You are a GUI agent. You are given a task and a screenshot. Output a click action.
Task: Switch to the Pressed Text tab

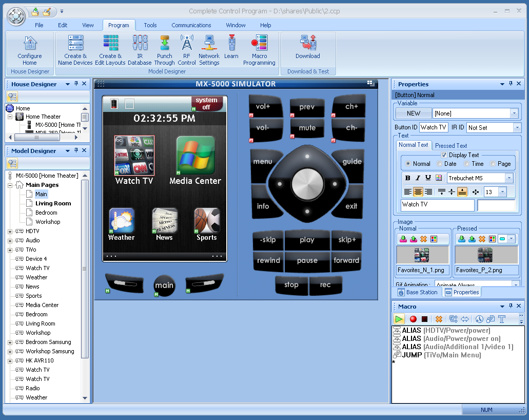[451, 146]
